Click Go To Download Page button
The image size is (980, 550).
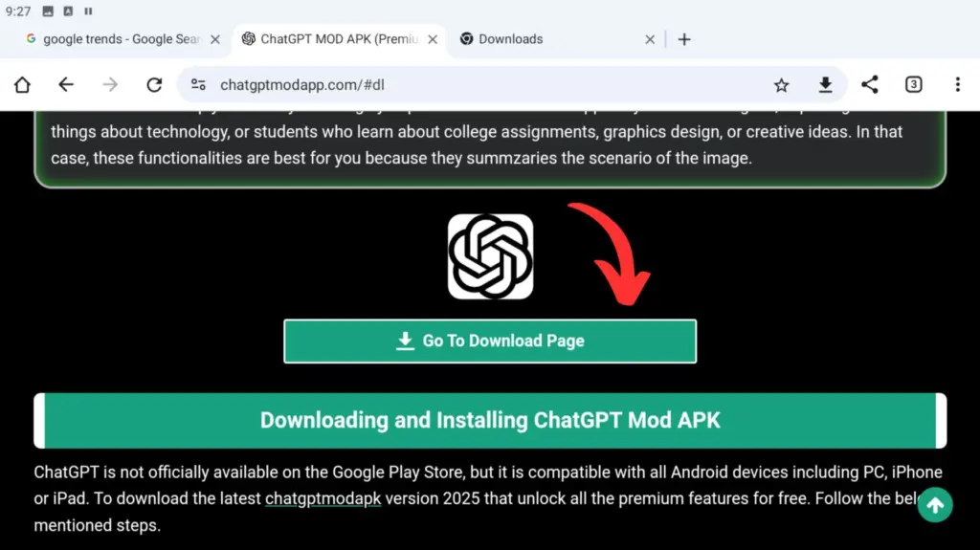coord(490,341)
